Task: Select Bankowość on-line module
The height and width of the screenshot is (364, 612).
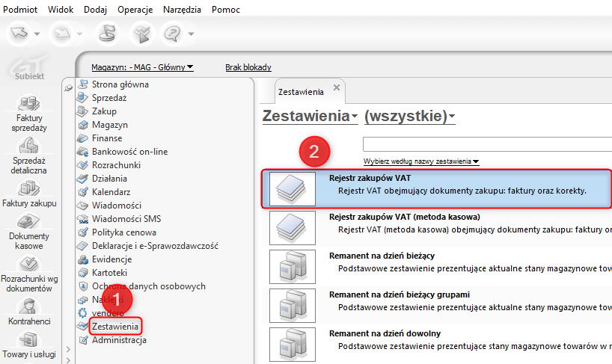Action: point(129,152)
